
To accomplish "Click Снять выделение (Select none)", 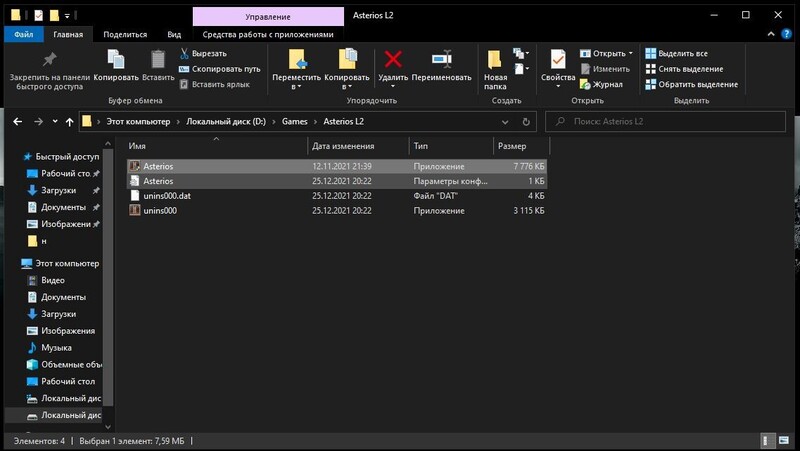I will [684, 69].
